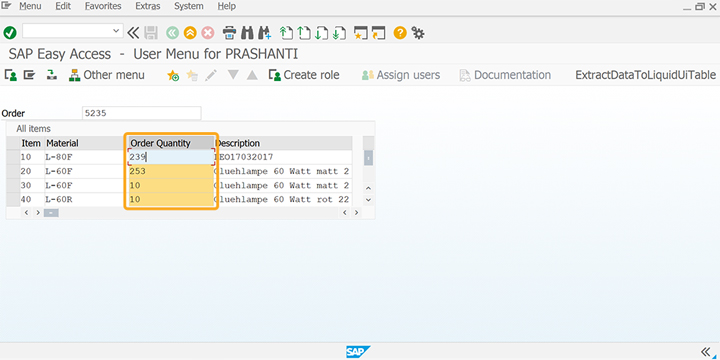Open the System menu
This screenshot has height=360, width=720.
click(189, 6)
